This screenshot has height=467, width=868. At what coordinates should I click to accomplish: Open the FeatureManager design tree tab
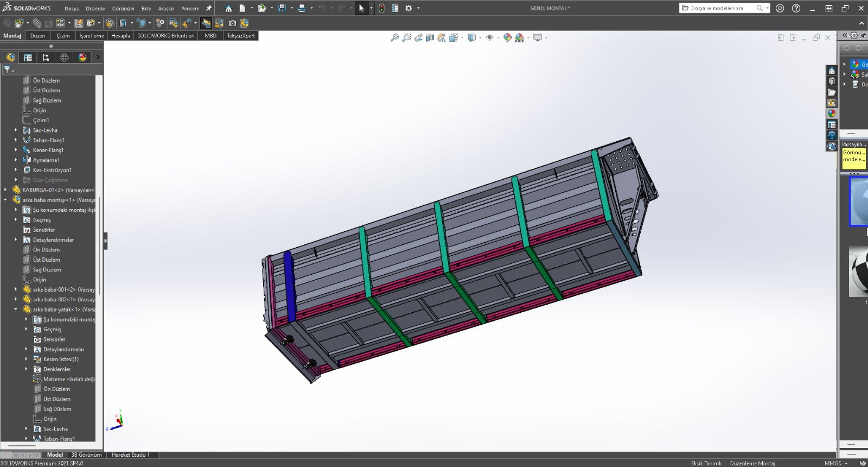(x=10, y=57)
